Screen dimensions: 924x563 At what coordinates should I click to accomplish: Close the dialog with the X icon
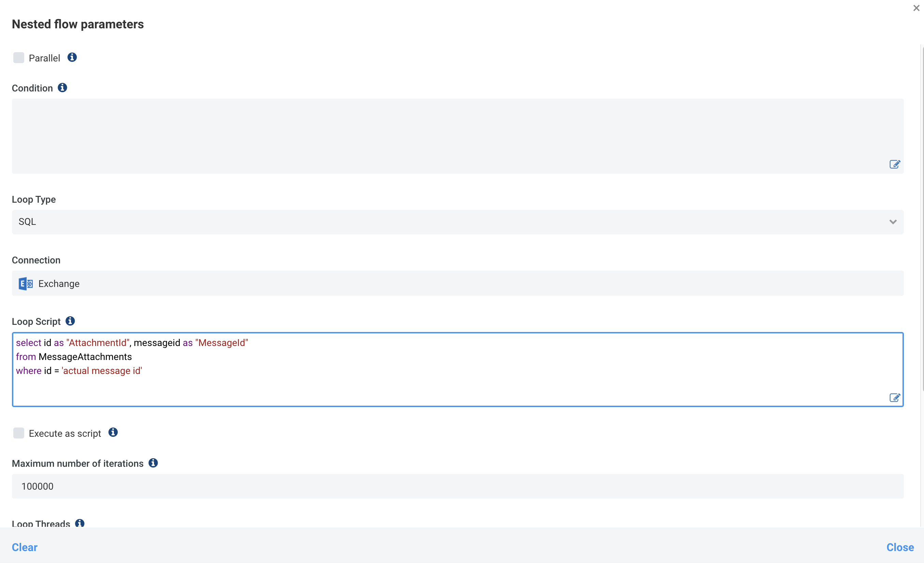916,8
